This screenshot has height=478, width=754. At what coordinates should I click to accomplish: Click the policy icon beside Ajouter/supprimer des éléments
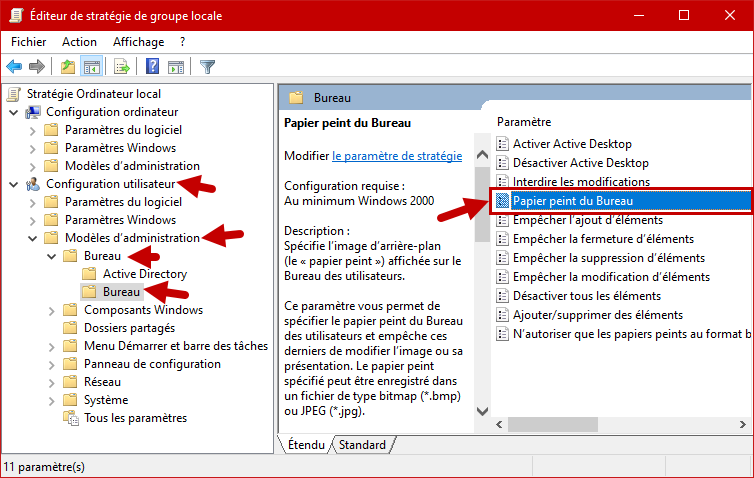pyautogui.click(x=503, y=314)
